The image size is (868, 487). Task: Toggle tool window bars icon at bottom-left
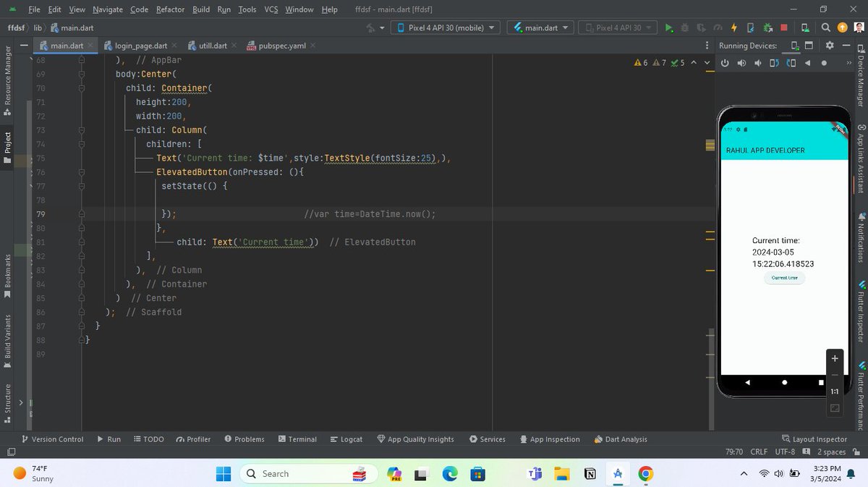click(x=11, y=452)
